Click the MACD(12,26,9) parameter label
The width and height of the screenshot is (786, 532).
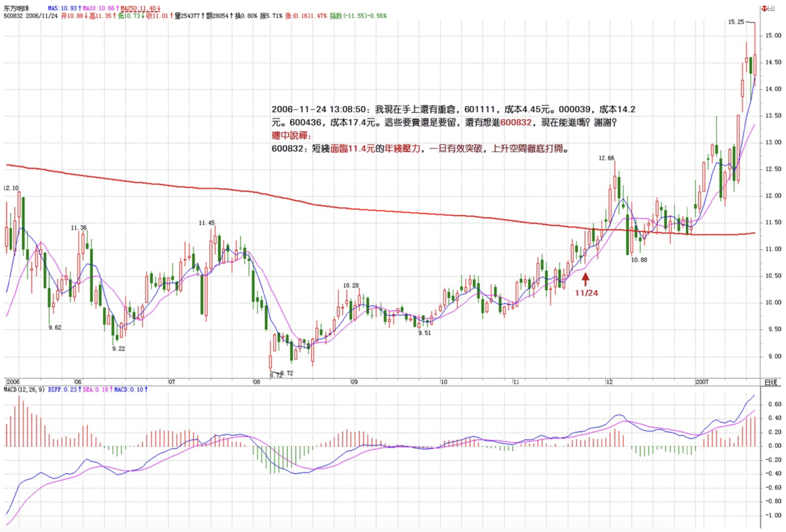coord(24,389)
